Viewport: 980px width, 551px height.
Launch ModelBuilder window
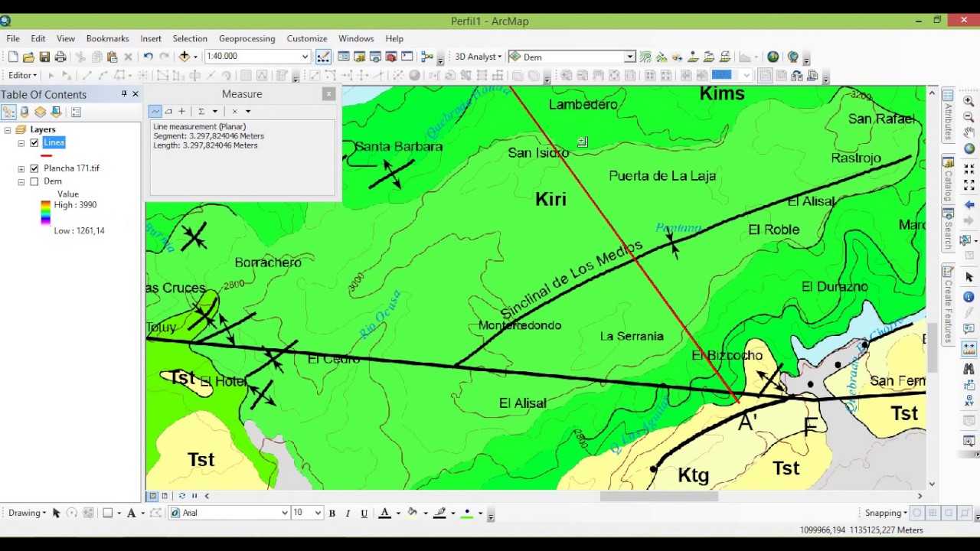click(x=427, y=57)
